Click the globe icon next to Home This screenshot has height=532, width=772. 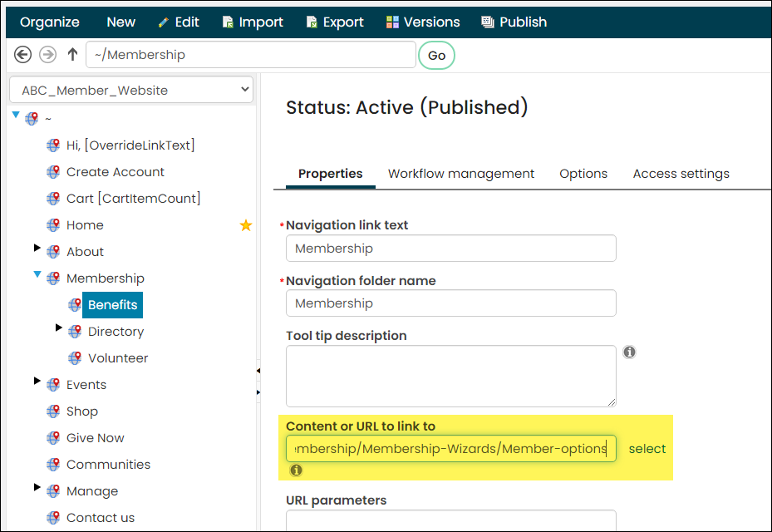[53, 225]
